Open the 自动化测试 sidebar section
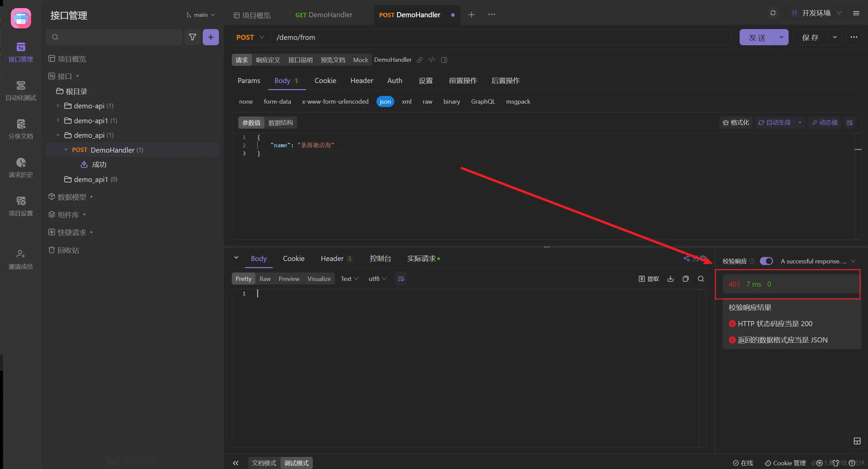This screenshot has height=469, width=868. click(21, 91)
